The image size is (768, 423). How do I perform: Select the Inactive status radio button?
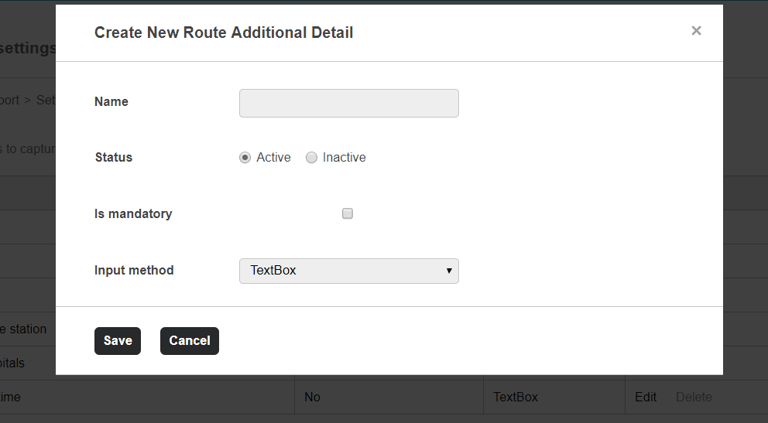(x=312, y=158)
